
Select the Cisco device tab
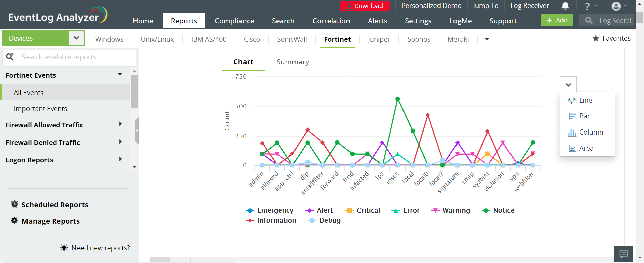252,39
